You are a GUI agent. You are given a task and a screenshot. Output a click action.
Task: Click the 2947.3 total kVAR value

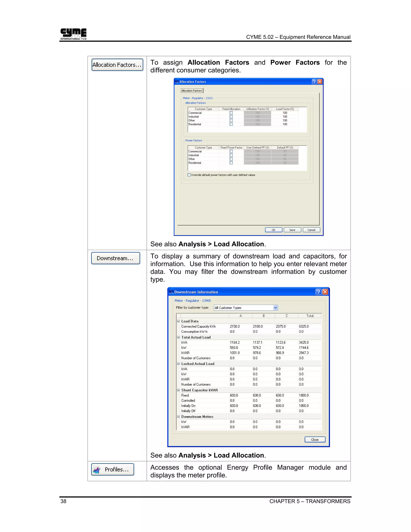click(x=304, y=353)
